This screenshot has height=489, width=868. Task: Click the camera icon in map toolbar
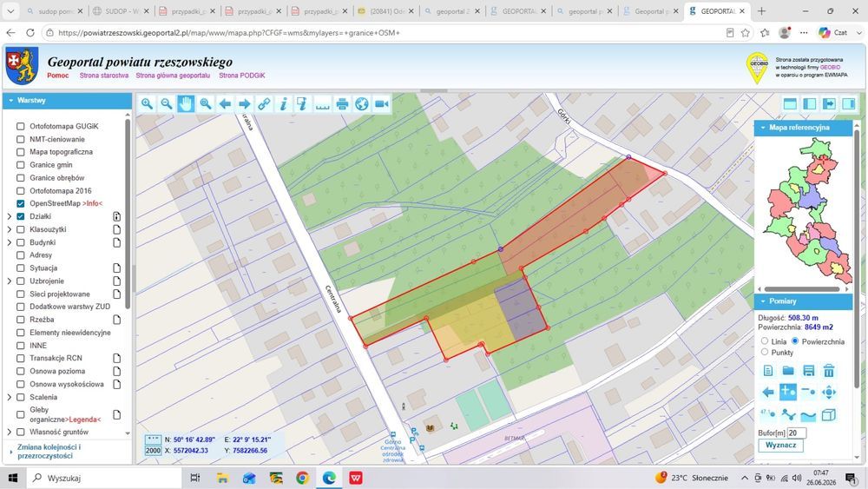point(381,103)
